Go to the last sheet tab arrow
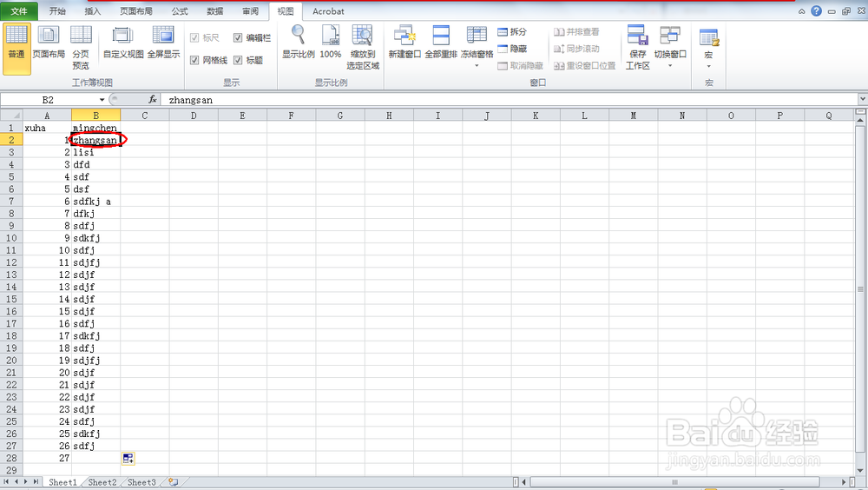Viewport: 868px width, 490px height. point(36,482)
